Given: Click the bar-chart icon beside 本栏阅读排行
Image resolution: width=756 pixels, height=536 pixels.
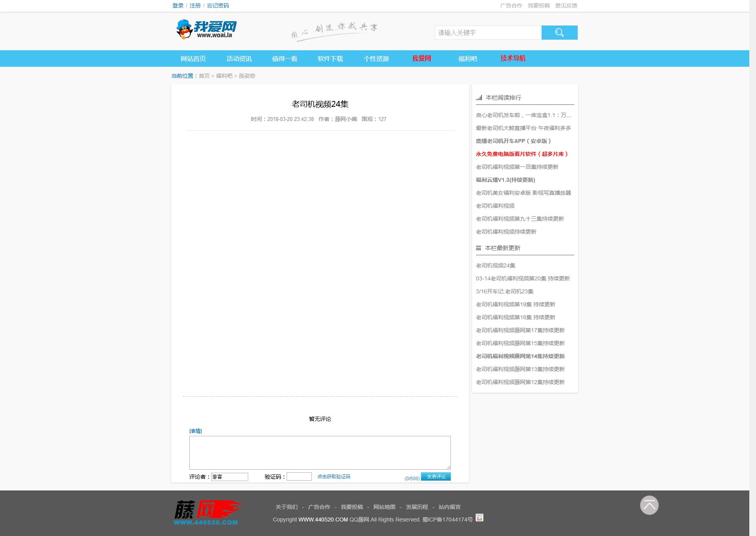Looking at the screenshot, I should point(478,98).
